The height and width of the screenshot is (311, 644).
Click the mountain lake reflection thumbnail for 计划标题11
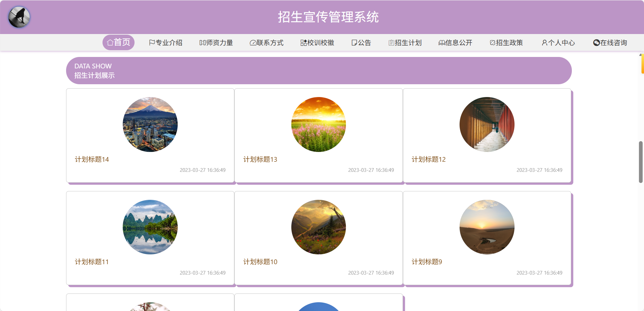[150, 227]
